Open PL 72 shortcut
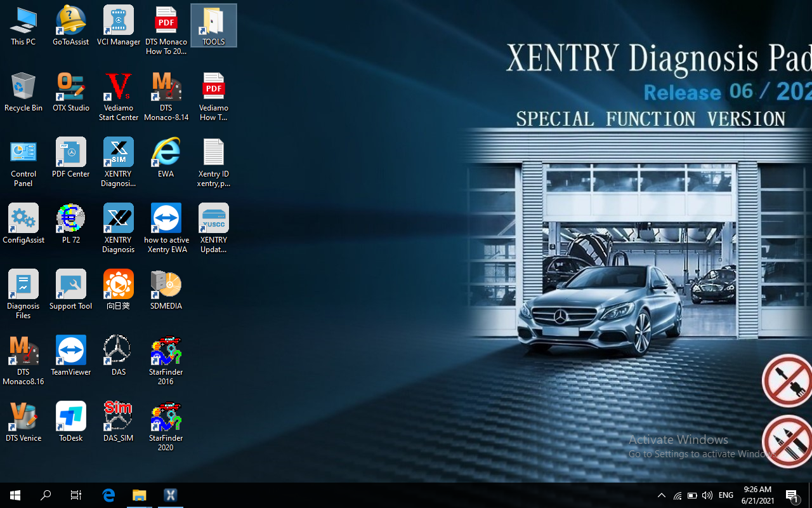The height and width of the screenshot is (508, 812). pos(71,224)
